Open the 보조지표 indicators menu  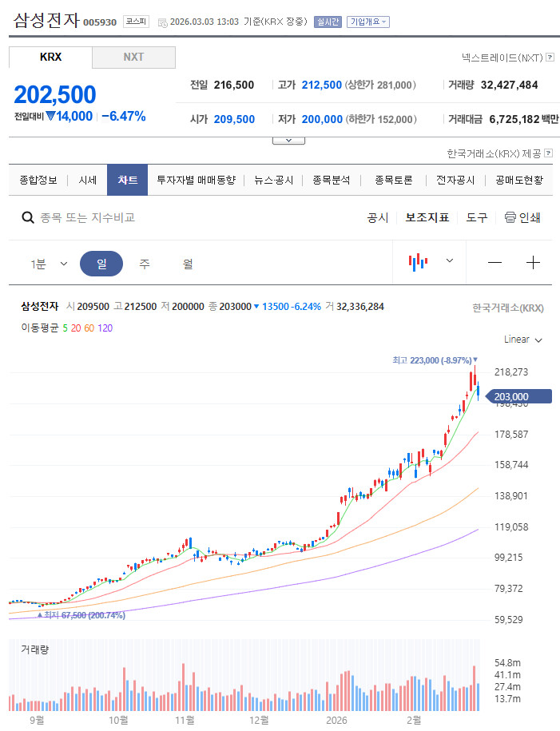[x=427, y=217]
